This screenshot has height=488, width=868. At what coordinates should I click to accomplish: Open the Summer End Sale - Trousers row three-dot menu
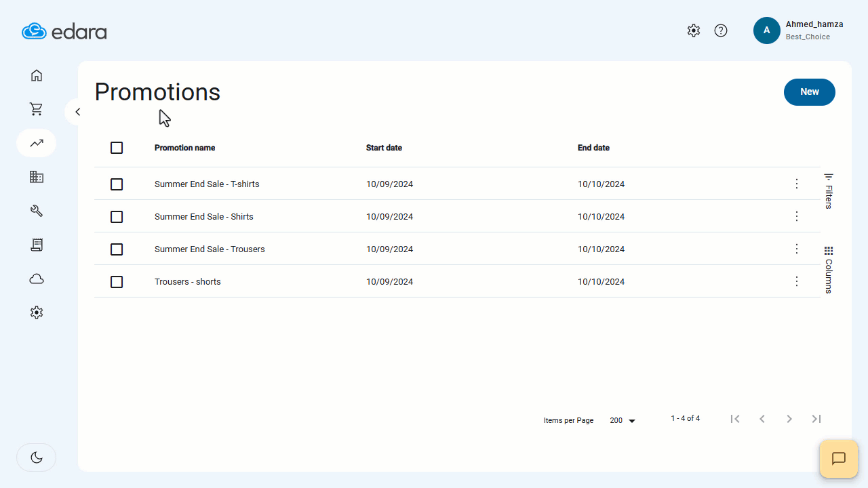point(797,249)
